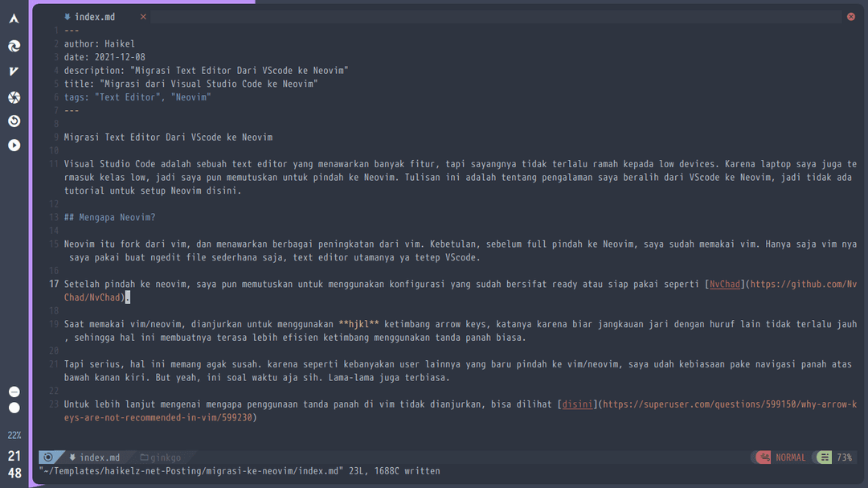
Task: Click the index.md filename in the statusline
Action: tap(100, 457)
